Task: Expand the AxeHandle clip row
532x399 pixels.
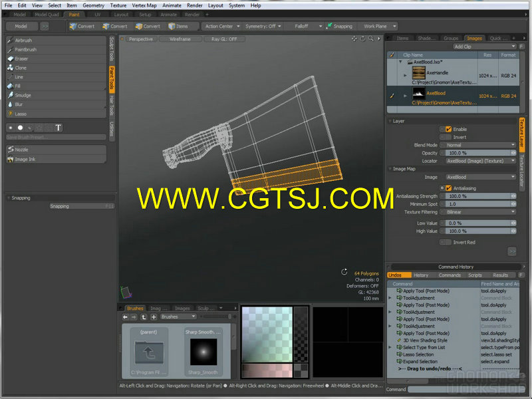Action: (x=405, y=75)
